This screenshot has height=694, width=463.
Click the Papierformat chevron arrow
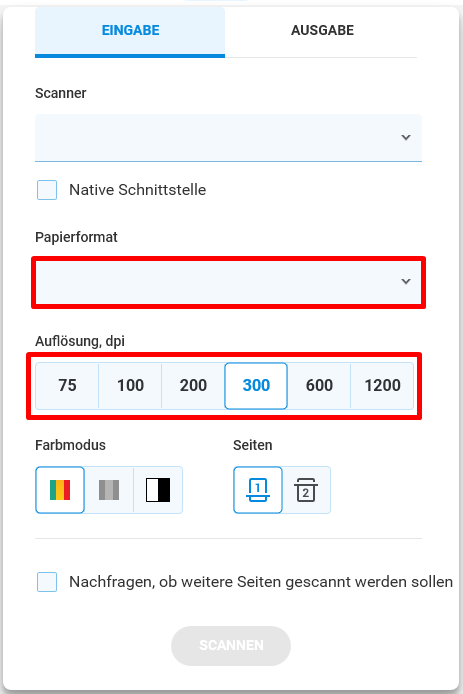(406, 281)
